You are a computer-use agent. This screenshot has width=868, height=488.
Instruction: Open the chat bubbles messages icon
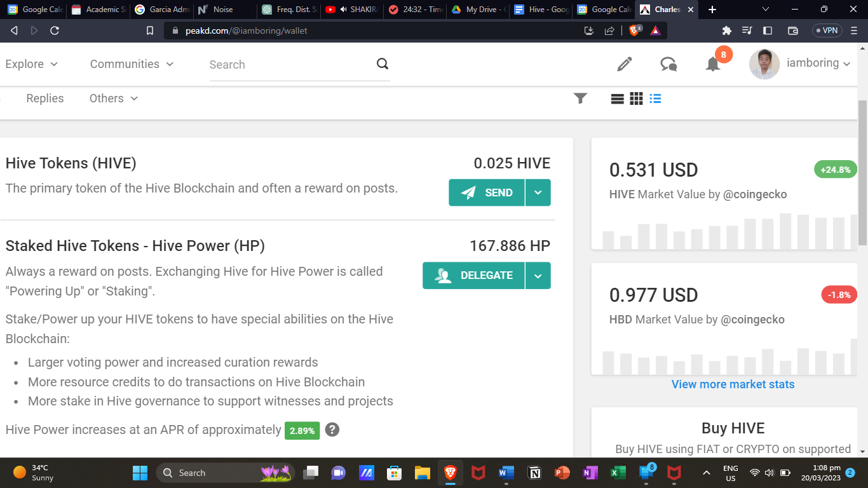click(x=668, y=64)
